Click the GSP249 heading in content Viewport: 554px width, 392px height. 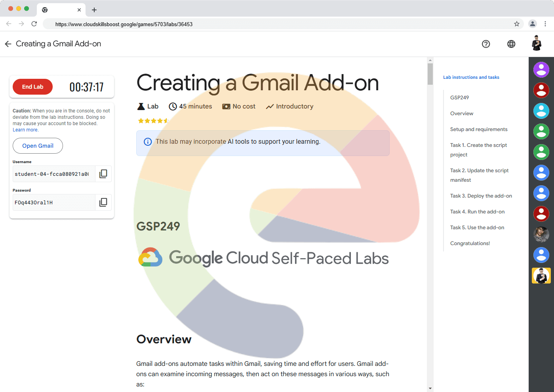pos(158,226)
